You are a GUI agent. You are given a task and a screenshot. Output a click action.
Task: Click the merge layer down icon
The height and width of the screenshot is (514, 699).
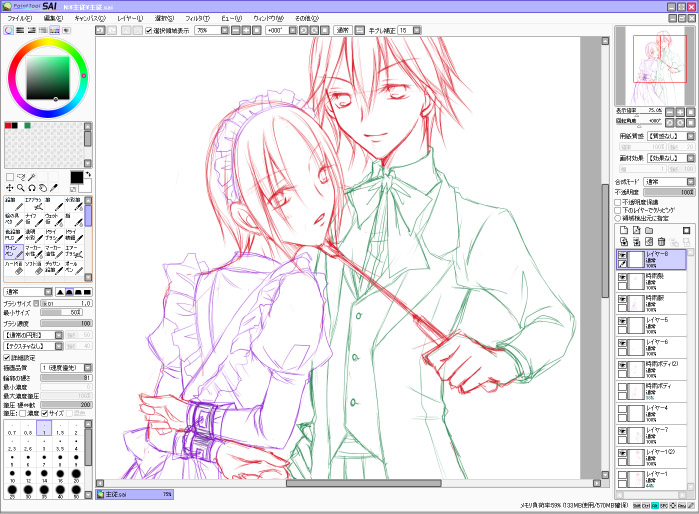pos(637,242)
